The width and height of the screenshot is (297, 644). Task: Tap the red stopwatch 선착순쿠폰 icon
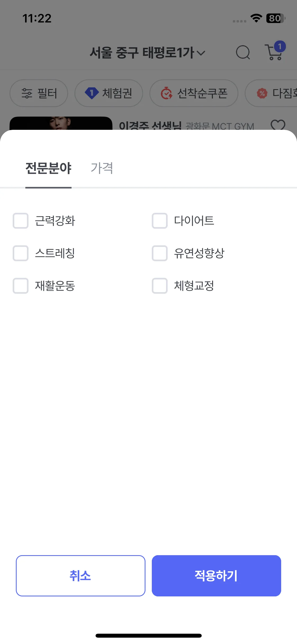[167, 93]
